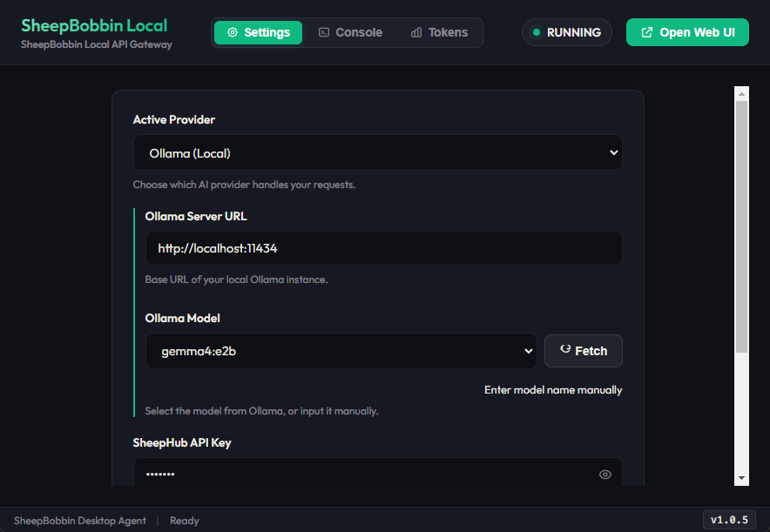
Task: Click the RUNNING status indicator
Action: [x=567, y=32]
